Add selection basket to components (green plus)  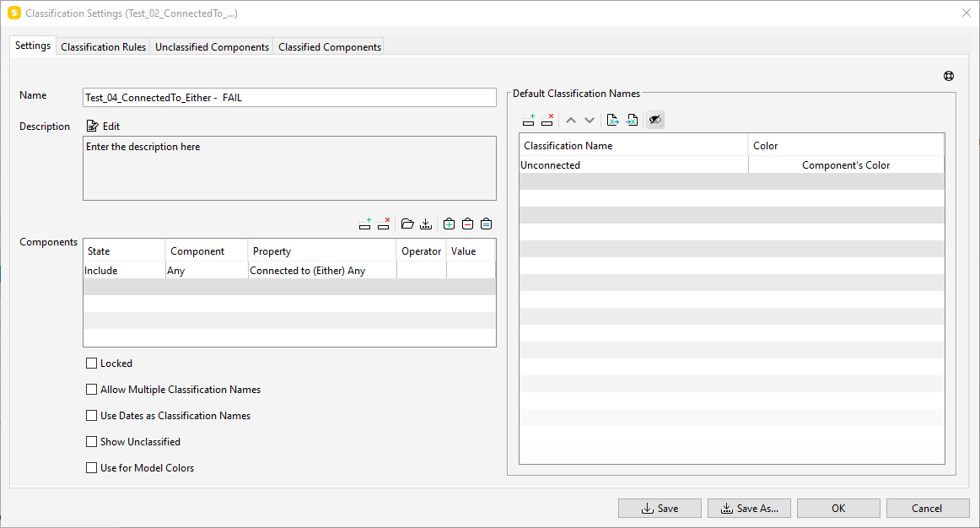click(449, 224)
